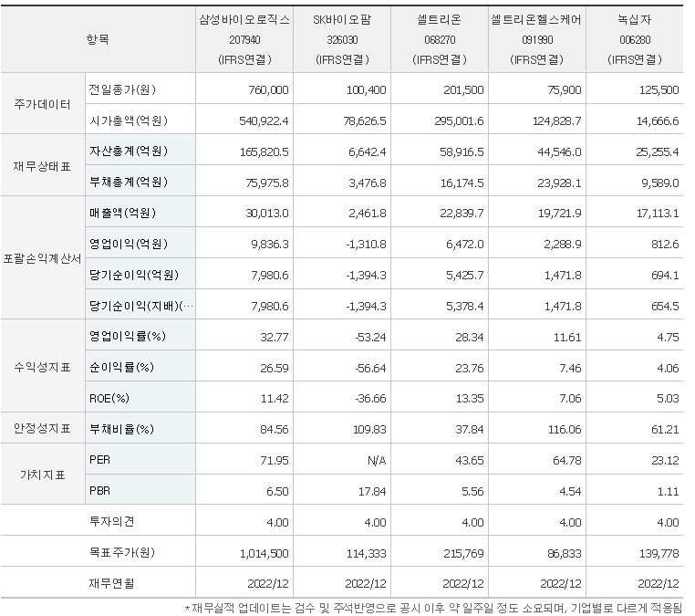This screenshot has height=616, width=695.
Task: Select the 165,820.5 total assets value
Action: point(264,152)
